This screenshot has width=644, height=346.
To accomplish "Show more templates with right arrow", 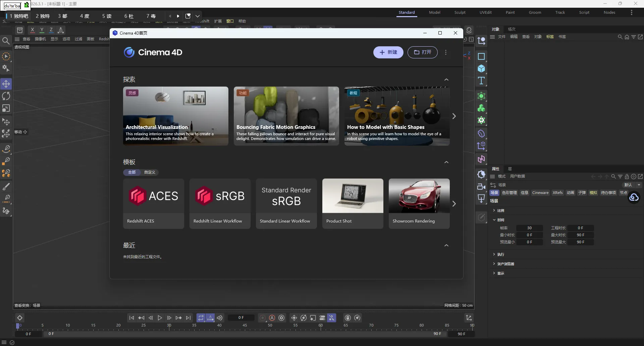I will point(454,204).
